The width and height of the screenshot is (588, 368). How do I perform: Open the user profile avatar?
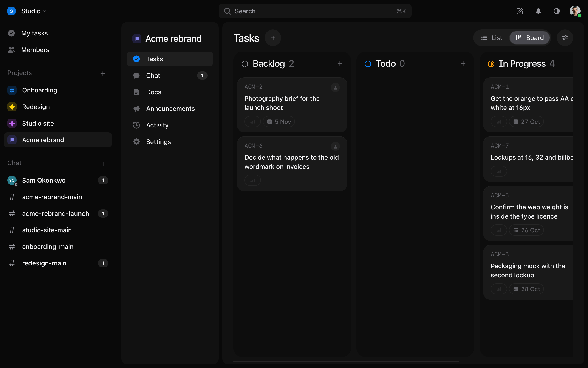point(575,11)
